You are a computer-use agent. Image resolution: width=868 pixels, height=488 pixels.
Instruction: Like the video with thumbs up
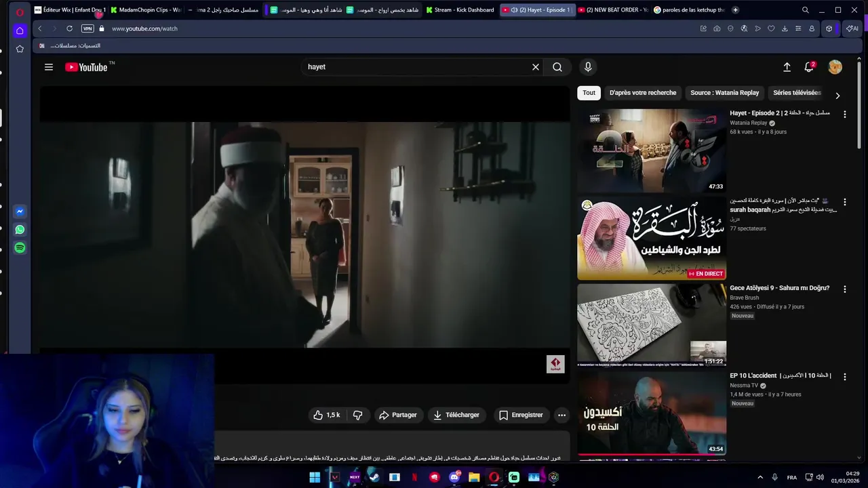pyautogui.click(x=326, y=415)
